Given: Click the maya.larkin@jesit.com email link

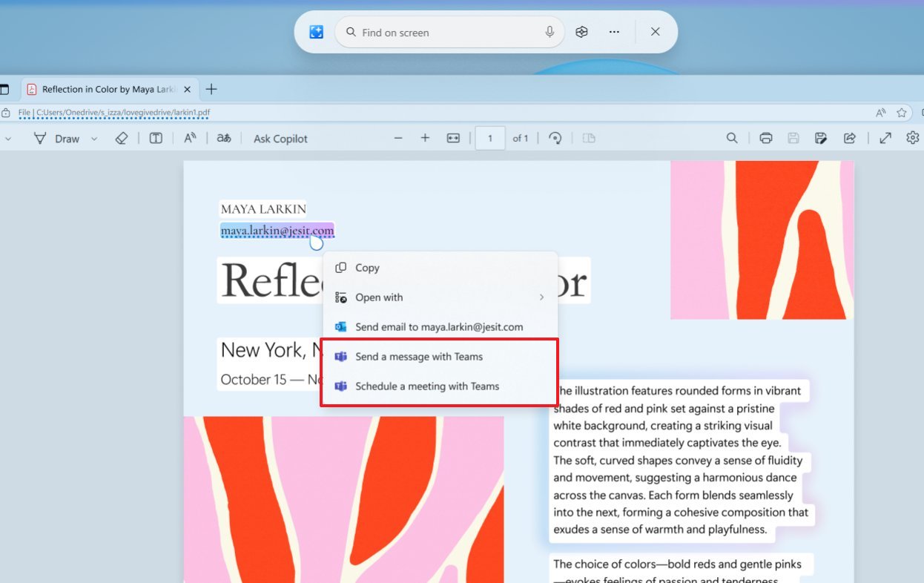Looking at the screenshot, I should [x=277, y=231].
